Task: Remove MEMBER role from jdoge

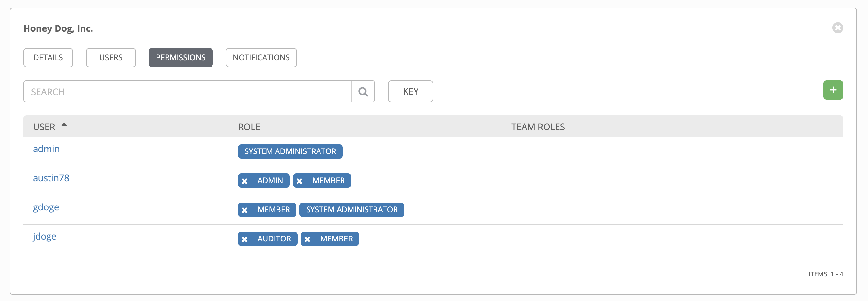Action: (x=307, y=239)
